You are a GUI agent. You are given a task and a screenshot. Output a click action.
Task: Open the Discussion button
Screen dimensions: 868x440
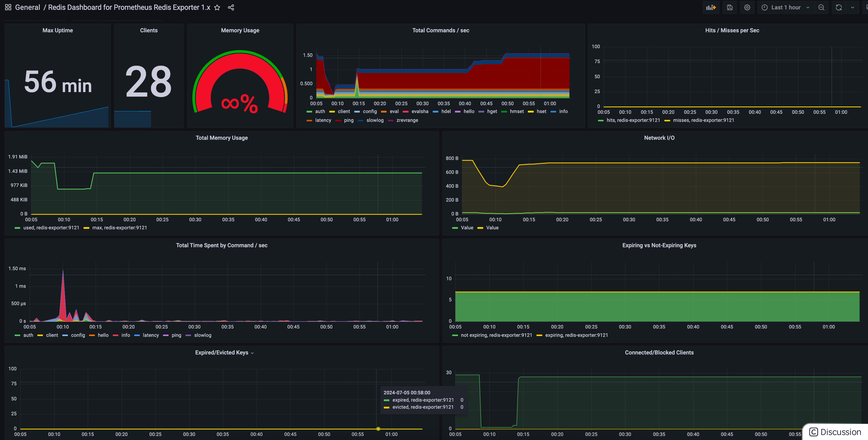coord(835,432)
